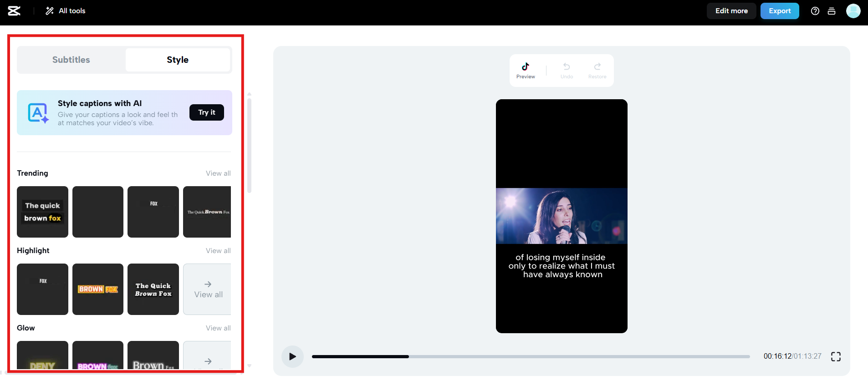Click the Style captions with AI icon
Image resolution: width=868 pixels, height=391 pixels.
coord(38,113)
